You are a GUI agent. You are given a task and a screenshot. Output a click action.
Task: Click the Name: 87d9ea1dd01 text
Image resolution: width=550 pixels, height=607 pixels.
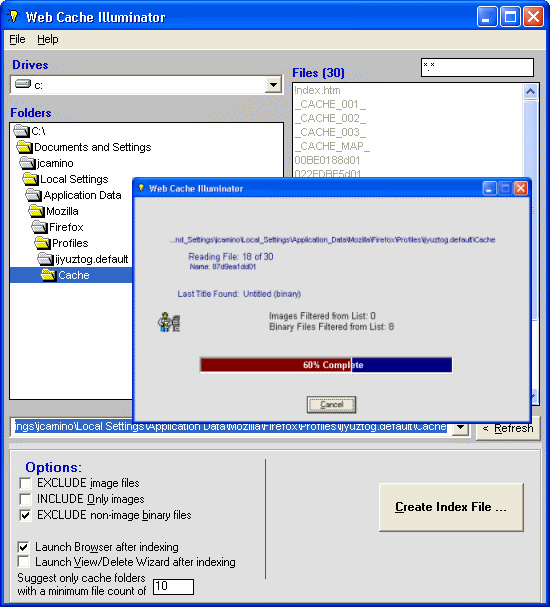tap(223, 266)
